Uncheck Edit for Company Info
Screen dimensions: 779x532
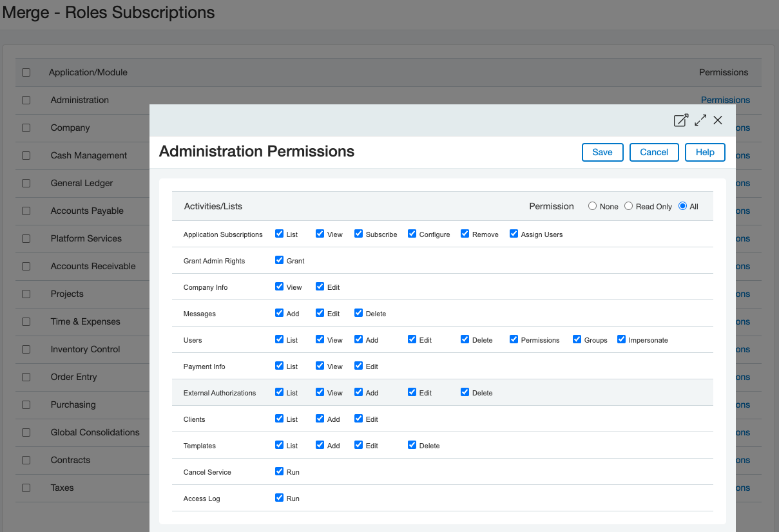pyautogui.click(x=320, y=287)
